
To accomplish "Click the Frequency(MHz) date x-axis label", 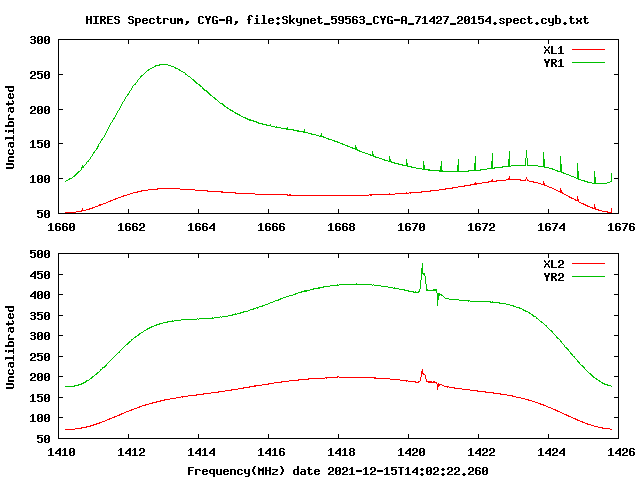I will (338, 471).
